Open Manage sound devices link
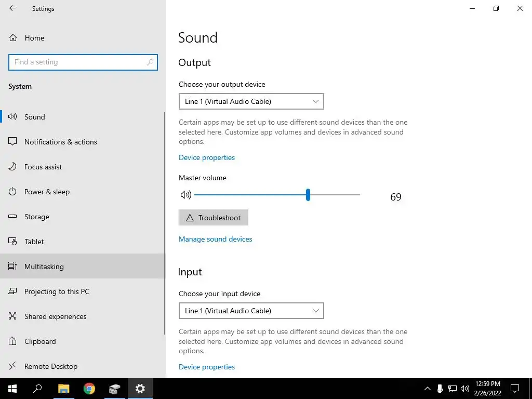Screen dimensions: 532x399 point(216,239)
